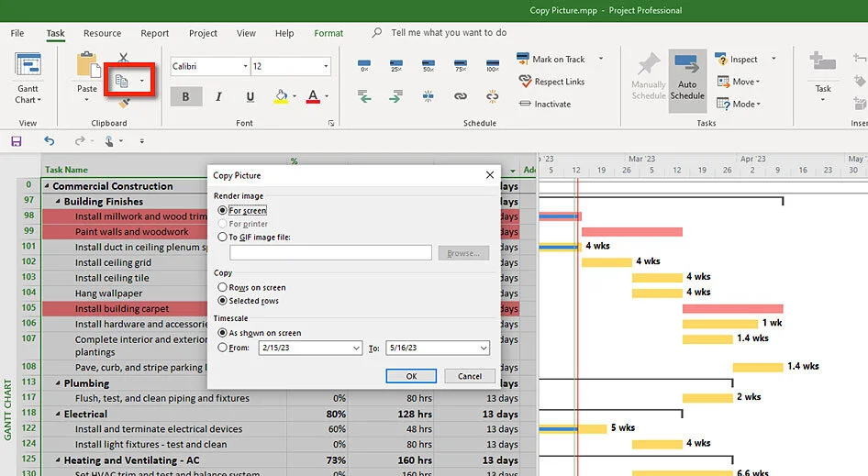868x476 pixels.
Task: Click the Outdent Task arrow icon
Action: (x=364, y=96)
